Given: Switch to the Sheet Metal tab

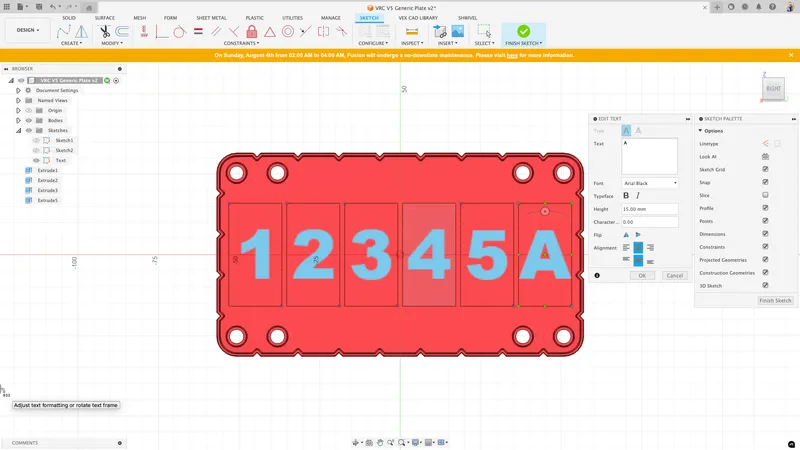Looking at the screenshot, I should pos(212,18).
